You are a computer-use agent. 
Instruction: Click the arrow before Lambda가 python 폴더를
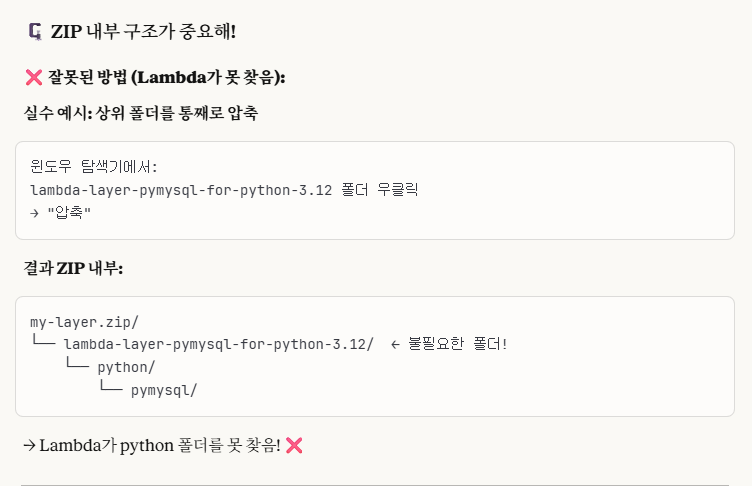[x=29, y=445]
